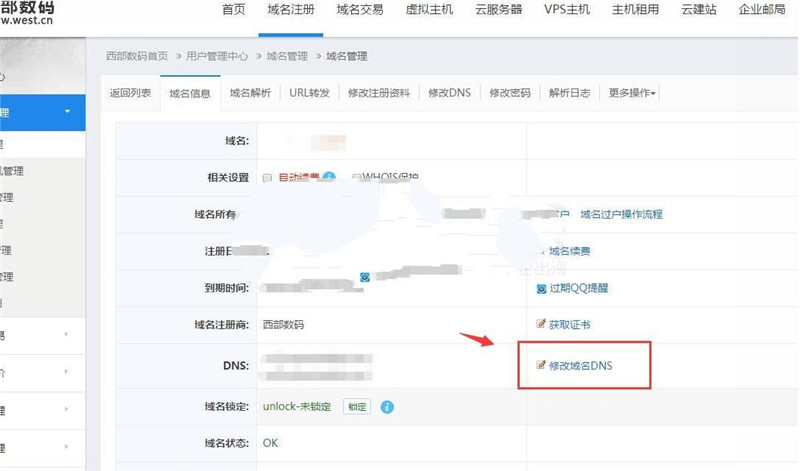
Task: Click the info icon beside 自动续费
Action: pyautogui.click(x=329, y=177)
